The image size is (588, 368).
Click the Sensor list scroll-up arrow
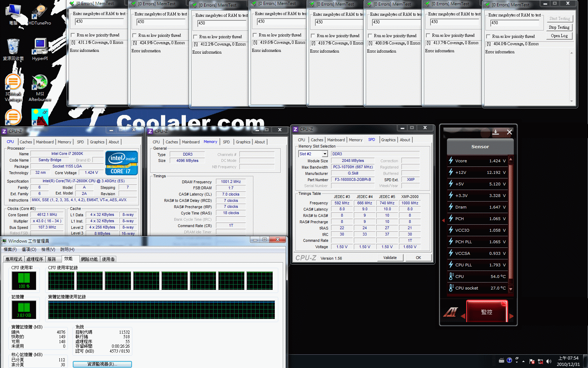tap(511, 159)
